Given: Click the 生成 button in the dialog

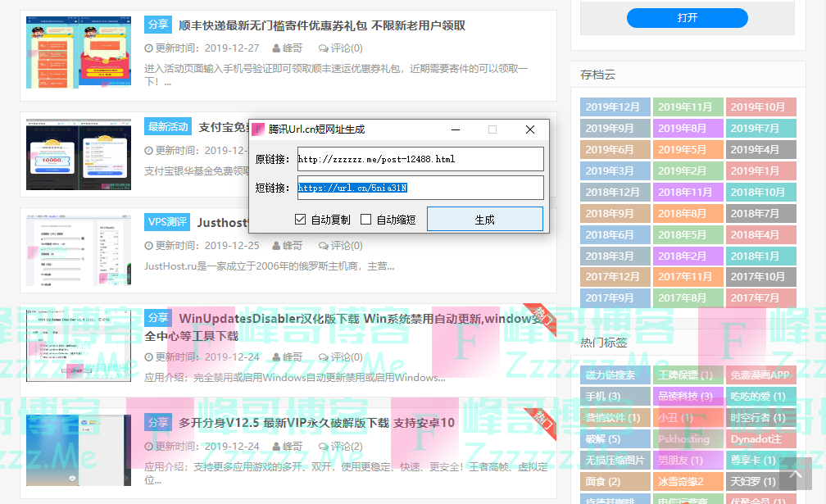Looking at the screenshot, I should [484, 219].
